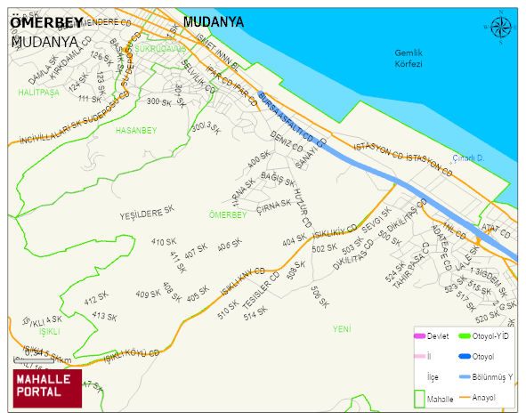The height and width of the screenshot is (420, 526).
Task: Click the Bölünmüş Y legend line
Action: (465, 377)
